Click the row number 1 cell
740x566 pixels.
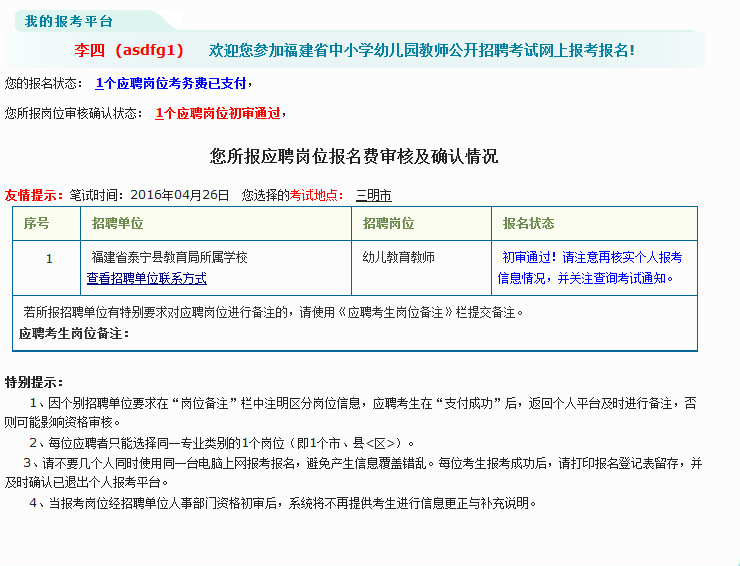(49, 258)
